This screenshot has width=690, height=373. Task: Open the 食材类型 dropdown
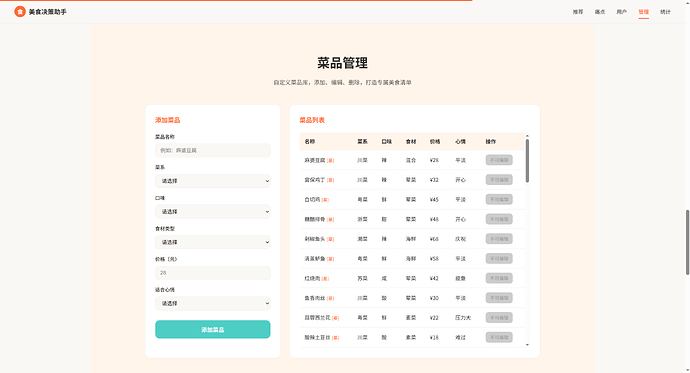tap(213, 242)
